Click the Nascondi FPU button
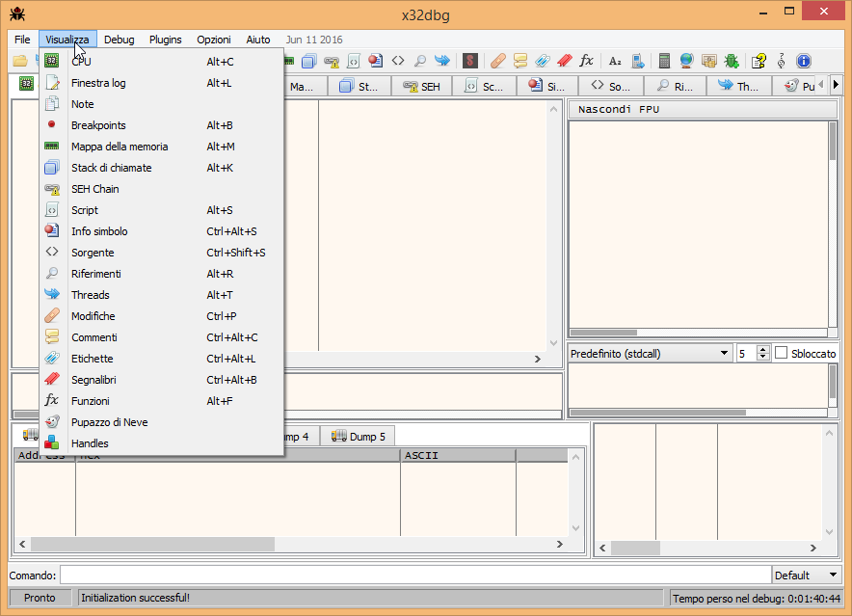Image resolution: width=852 pixels, height=616 pixels. point(704,109)
